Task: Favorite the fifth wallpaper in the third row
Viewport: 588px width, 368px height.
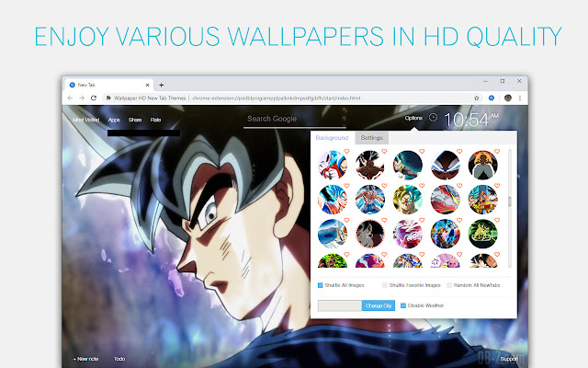Action: pyautogui.click(x=497, y=220)
